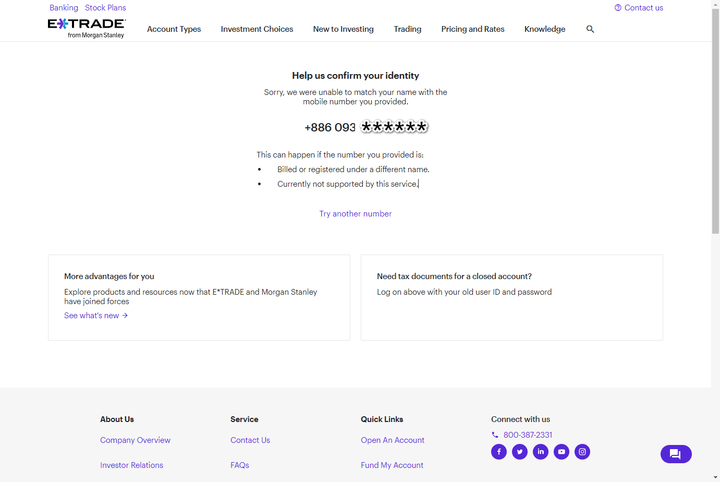Click Contact us at top right
720x482 pixels.
point(639,8)
